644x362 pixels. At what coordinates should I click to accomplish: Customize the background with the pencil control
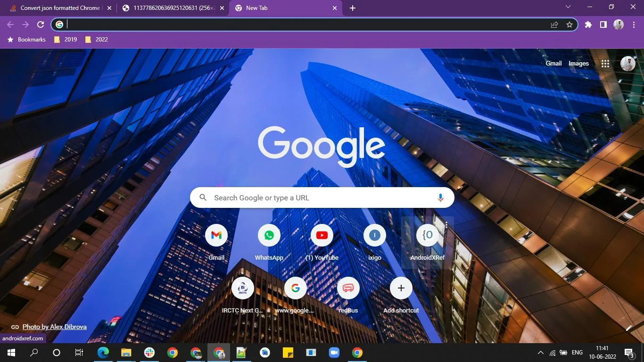(x=629, y=329)
